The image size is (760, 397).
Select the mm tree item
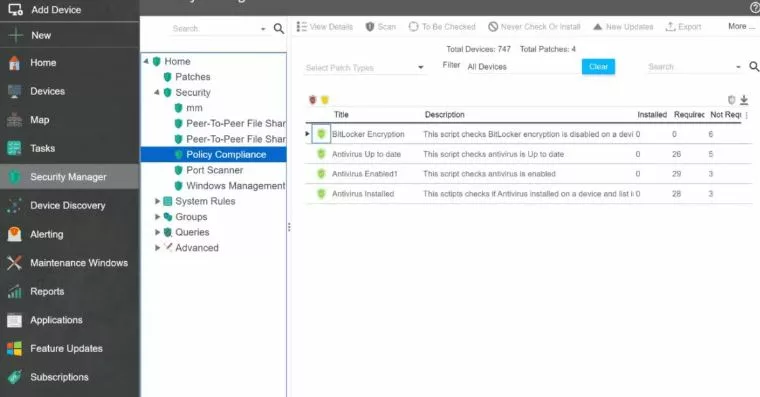(x=194, y=108)
